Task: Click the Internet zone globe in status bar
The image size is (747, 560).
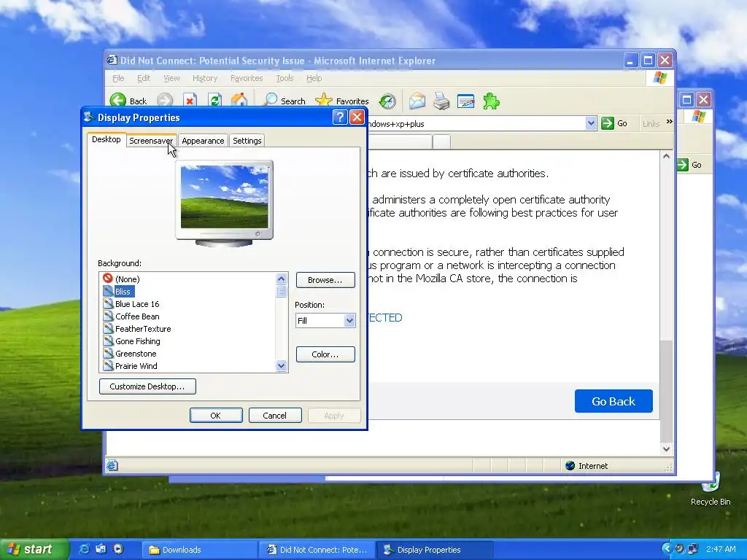Action: point(570,465)
